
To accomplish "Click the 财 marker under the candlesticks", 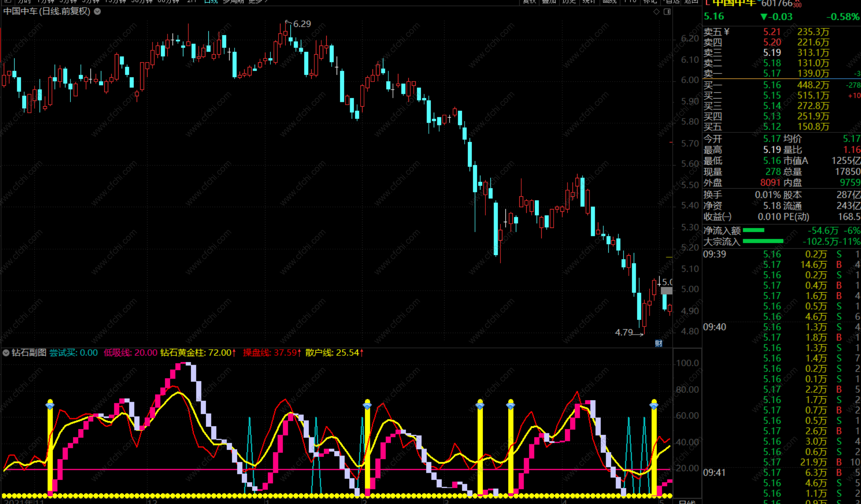I will [x=659, y=343].
